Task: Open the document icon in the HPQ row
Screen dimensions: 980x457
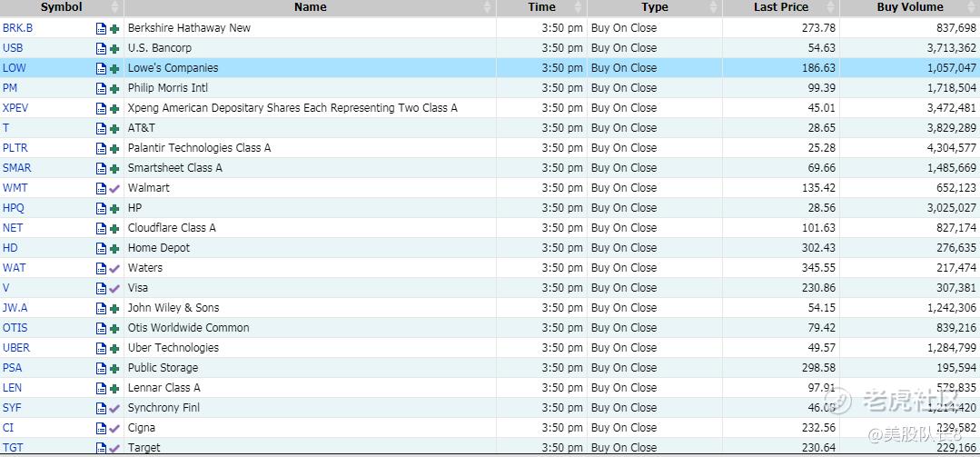Action: [101, 208]
